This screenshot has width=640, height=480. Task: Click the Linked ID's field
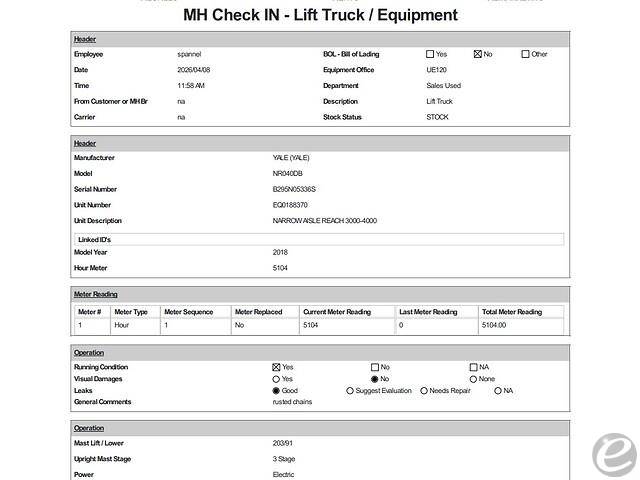point(319,239)
